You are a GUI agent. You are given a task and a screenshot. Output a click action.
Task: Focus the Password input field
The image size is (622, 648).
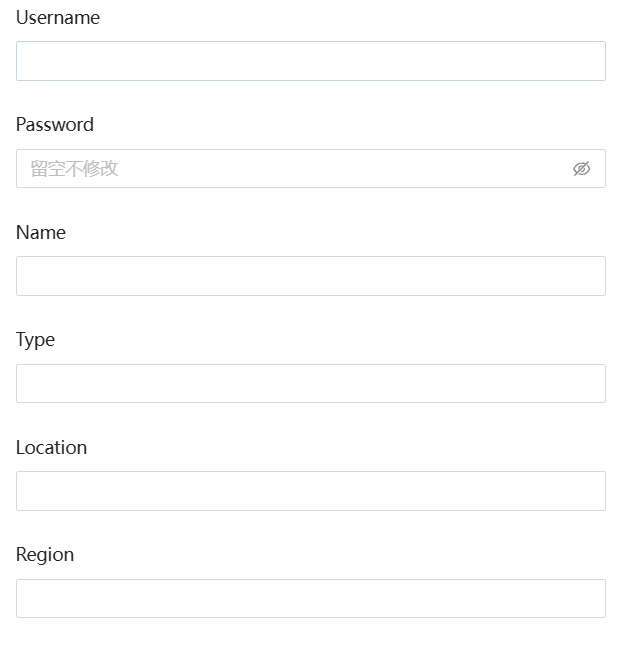pyautogui.click(x=311, y=169)
